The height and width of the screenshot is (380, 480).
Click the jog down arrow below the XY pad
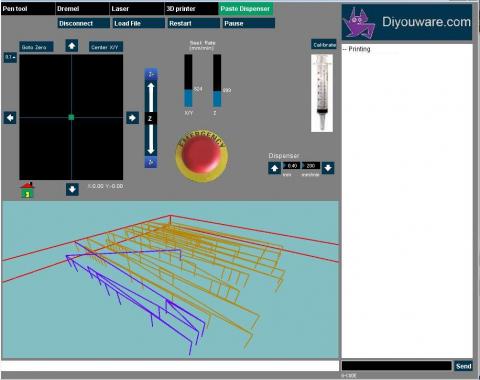(72, 189)
